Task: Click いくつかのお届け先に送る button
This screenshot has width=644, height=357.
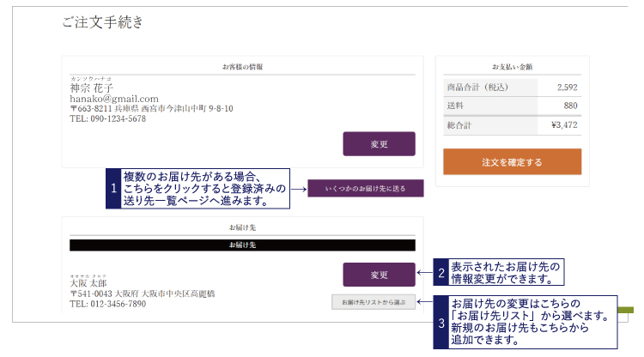Action: click(x=366, y=188)
